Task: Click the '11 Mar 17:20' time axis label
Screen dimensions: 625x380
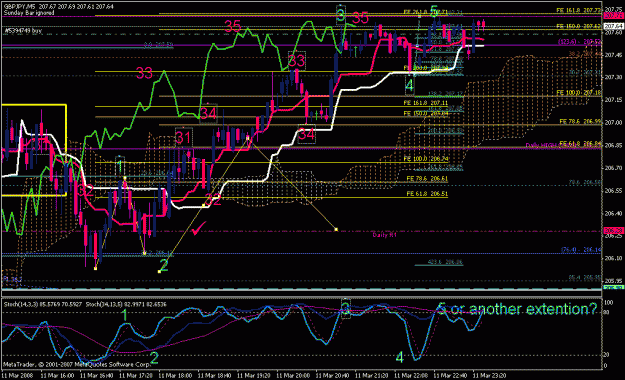Action: [x=136, y=375]
